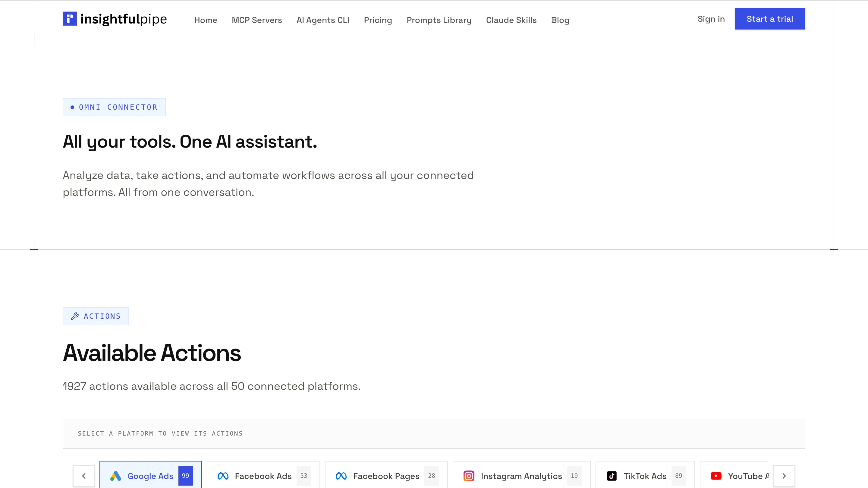
Task: Click the Instagram logo icon
Action: coord(469,476)
